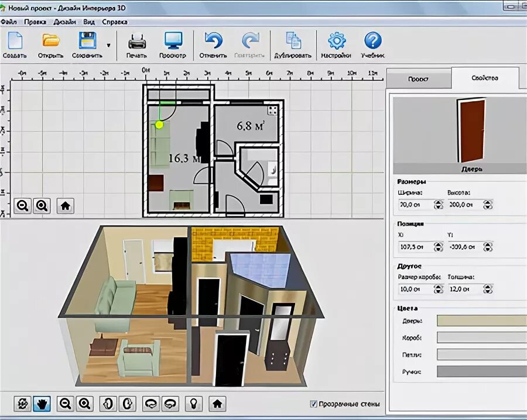Click the 6,8 м² room area label
This screenshot has height=420, width=527.
tap(251, 126)
